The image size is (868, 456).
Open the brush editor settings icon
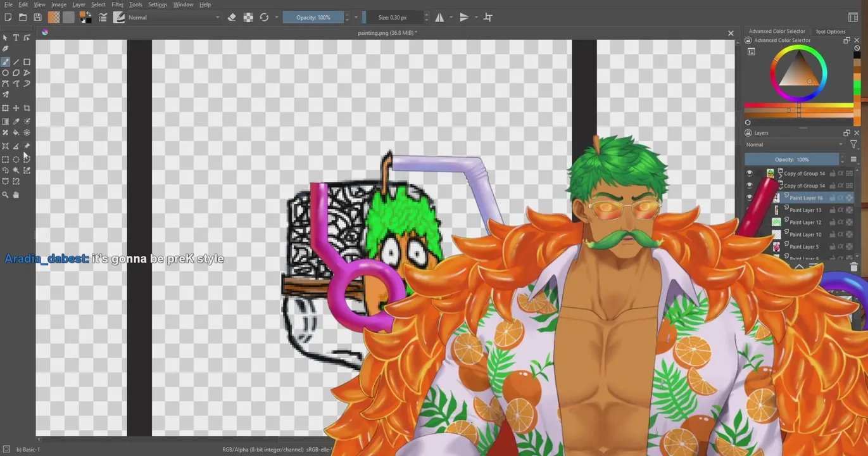[x=103, y=18]
